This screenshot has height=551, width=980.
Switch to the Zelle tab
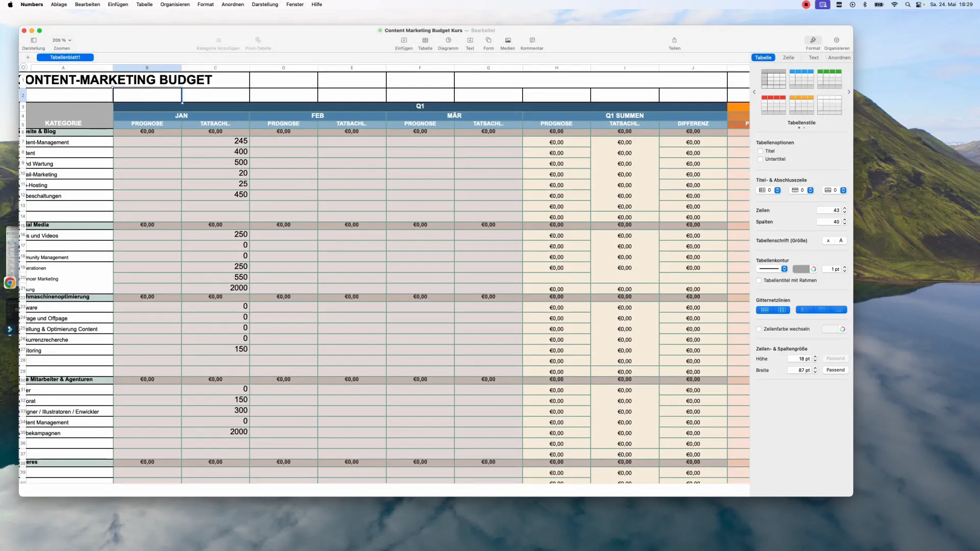pyautogui.click(x=789, y=58)
